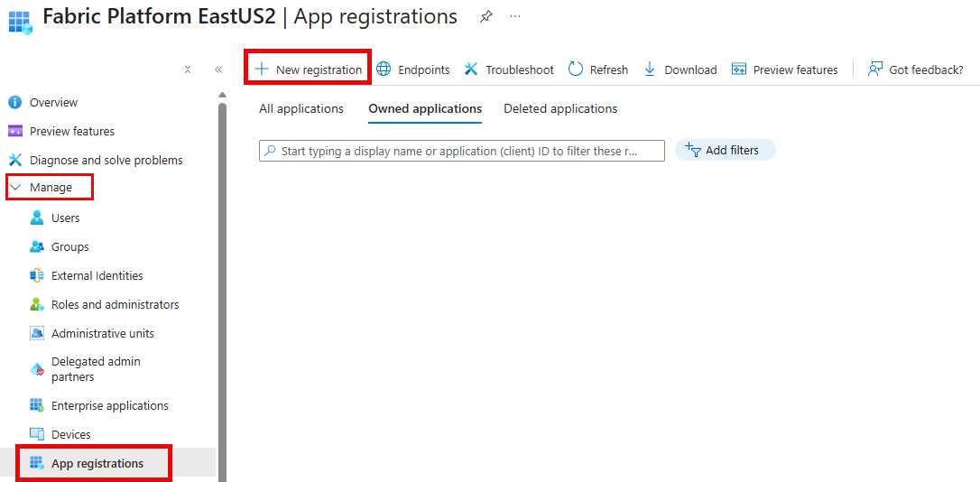980x482 pixels.
Task: Click the sidebar Preview features purple icon
Action: 15,131
